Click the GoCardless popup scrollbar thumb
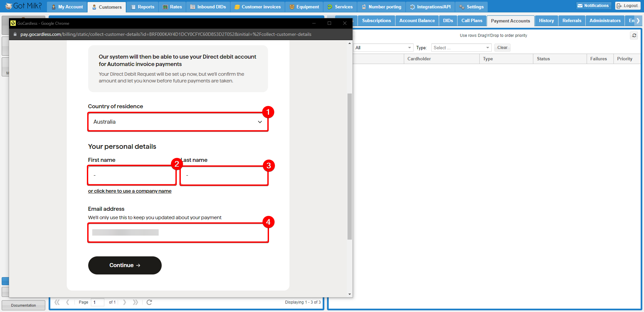This screenshot has width=644, height=312. tap(350, 167)
